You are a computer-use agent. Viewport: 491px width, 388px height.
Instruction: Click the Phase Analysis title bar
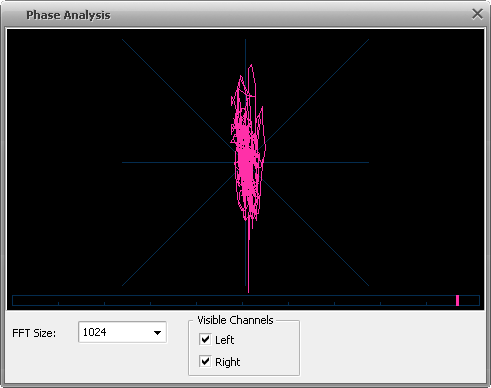click(x=233, y=15)
